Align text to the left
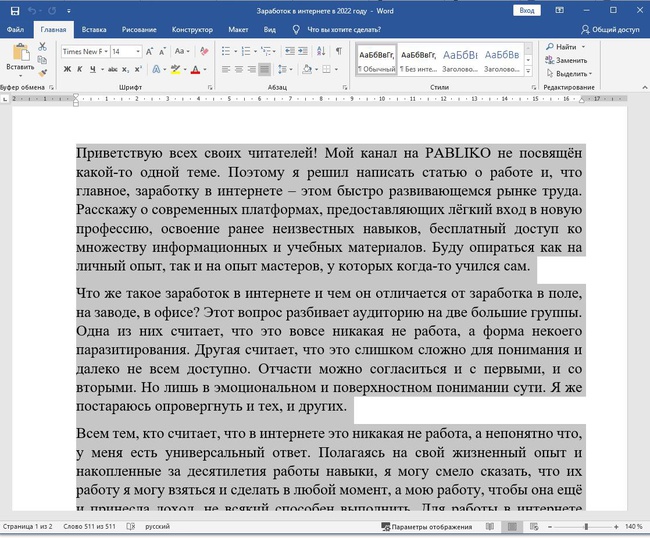The width and height of the screenshot is (650, 538). 226,69
